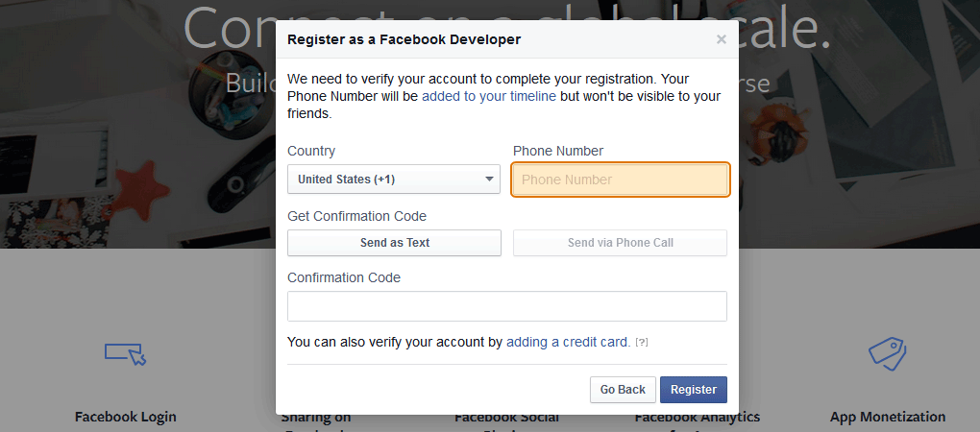Click the 'Confirmation Code' field label
The image size is (980, 432).
[x=344, y=277]
